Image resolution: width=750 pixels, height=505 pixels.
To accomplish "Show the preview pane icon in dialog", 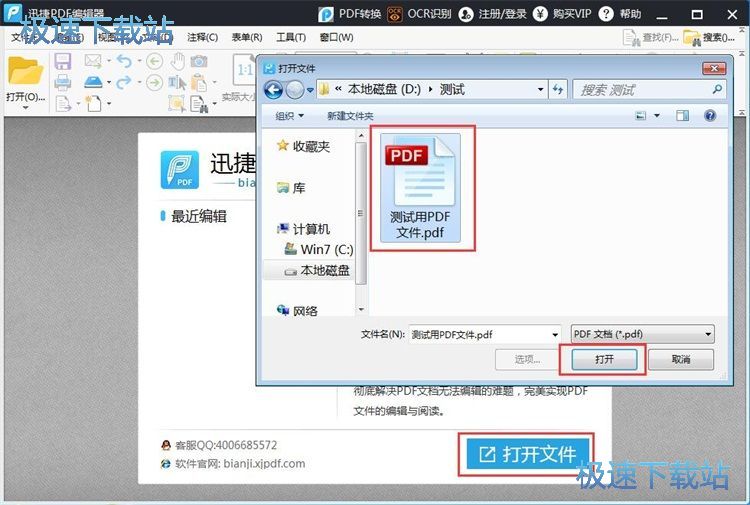I will (683, 115).
